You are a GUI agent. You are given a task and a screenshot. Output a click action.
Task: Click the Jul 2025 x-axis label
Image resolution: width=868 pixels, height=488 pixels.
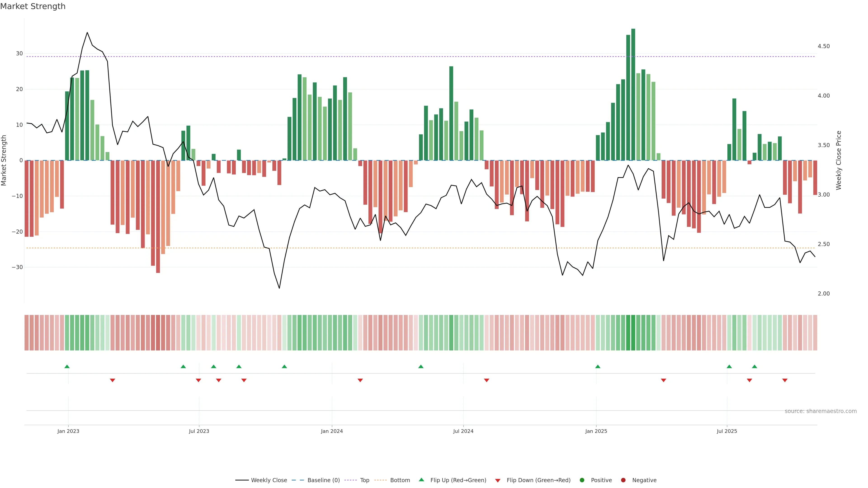[727, 431]
